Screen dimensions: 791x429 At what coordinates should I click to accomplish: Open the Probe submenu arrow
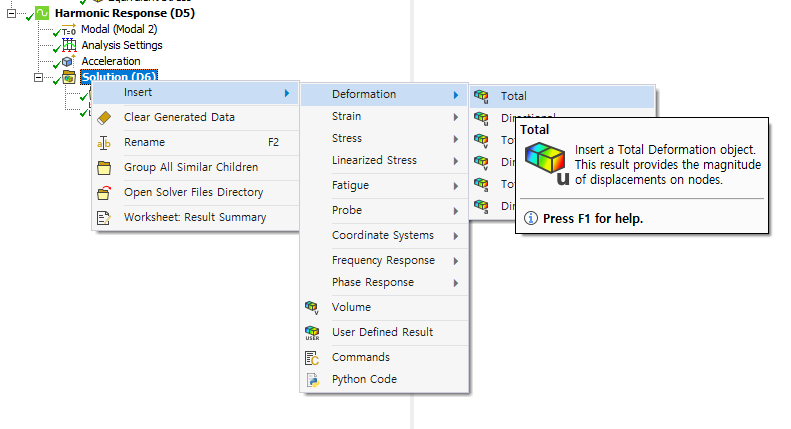point(456,211)
